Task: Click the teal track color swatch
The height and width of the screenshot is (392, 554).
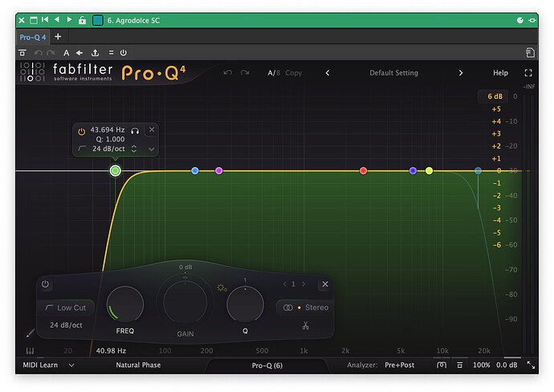Action: click(x=97, y=20)
